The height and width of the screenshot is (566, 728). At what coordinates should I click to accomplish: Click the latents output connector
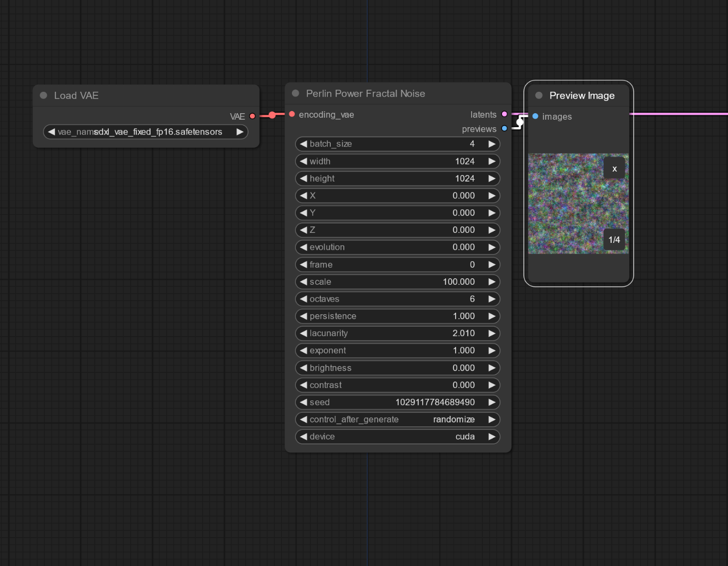pyautogui.click(x=504, y=114)
